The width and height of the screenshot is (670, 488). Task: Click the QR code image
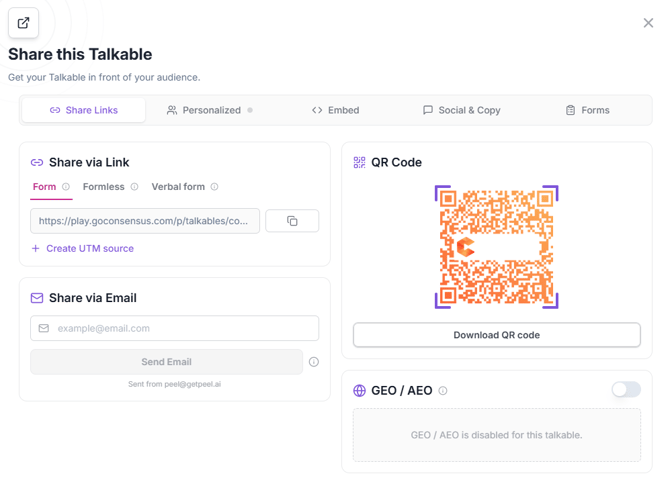(x=497, y=247)
